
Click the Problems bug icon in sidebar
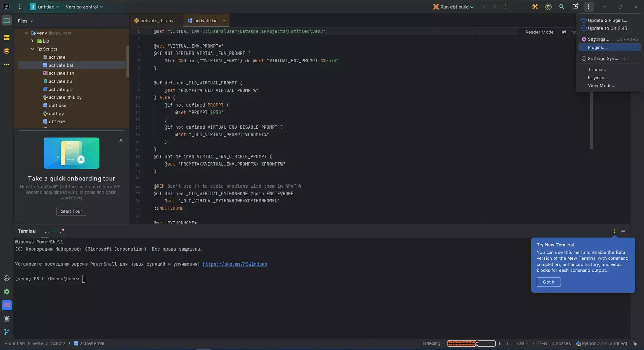(x=7, y=318)
